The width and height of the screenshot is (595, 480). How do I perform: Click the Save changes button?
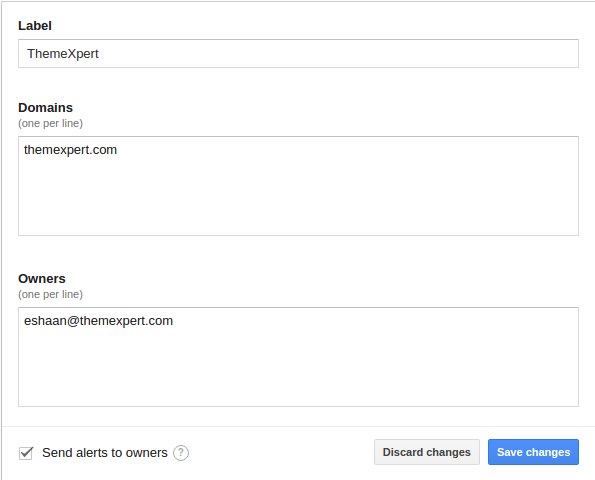click(x=533, y=452)
